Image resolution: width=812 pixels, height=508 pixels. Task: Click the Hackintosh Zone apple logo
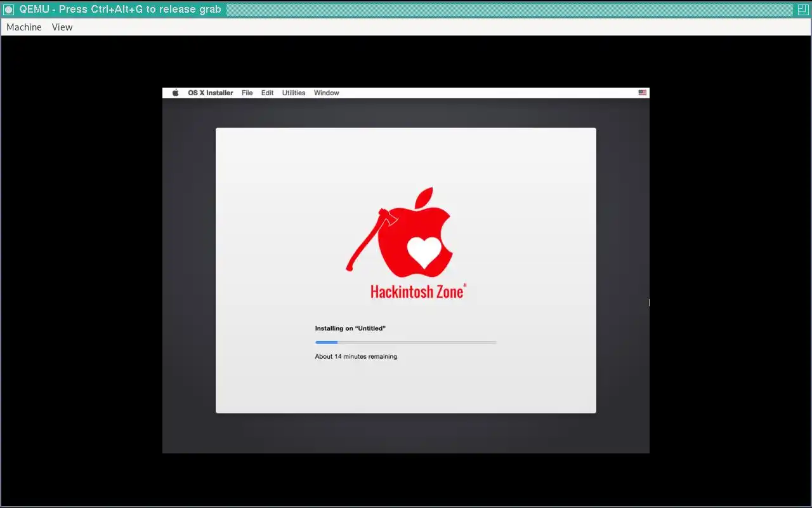click(x=400, y=232)
